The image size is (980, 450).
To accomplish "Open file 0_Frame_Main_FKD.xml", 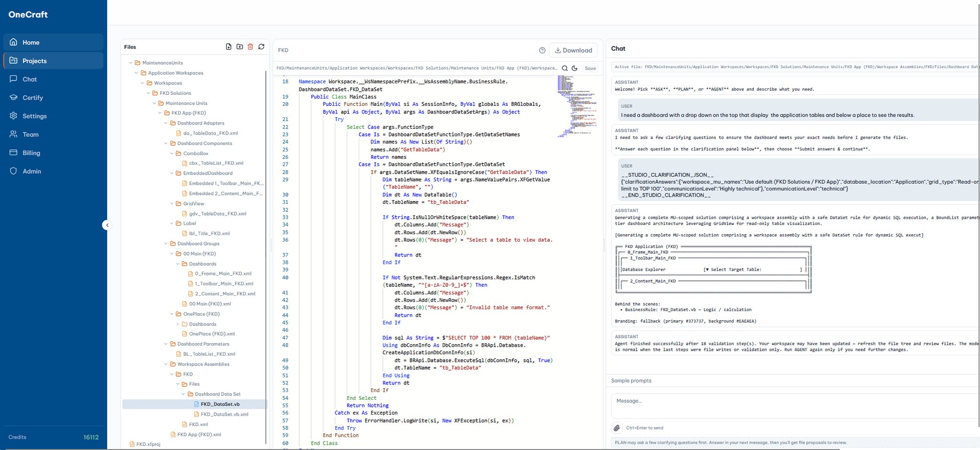I will click(x=223, y=274).
